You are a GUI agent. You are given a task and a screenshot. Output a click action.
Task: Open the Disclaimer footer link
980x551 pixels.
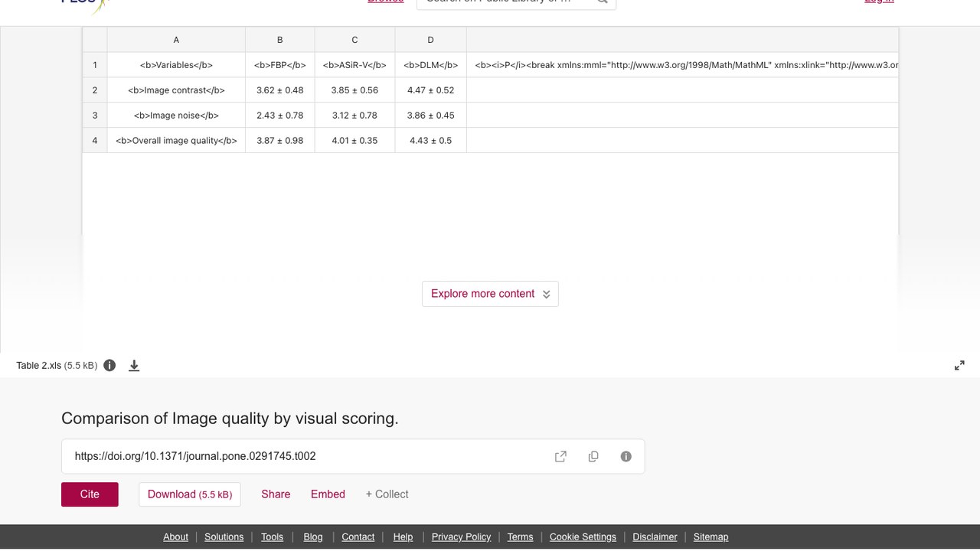655,537
